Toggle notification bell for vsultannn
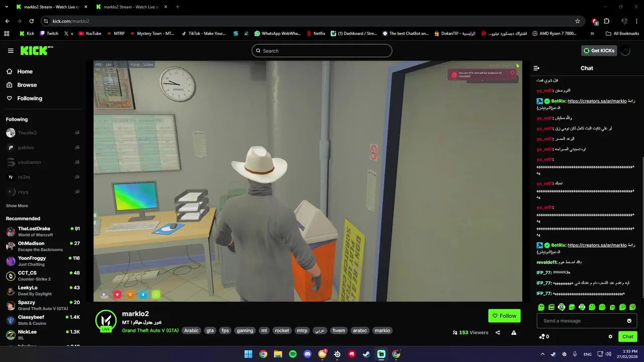 click(77, 162)
